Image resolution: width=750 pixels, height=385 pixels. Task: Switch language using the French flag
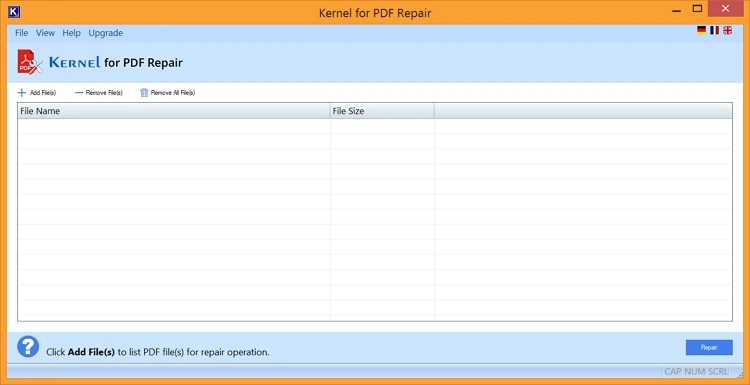tap(715, 31)
